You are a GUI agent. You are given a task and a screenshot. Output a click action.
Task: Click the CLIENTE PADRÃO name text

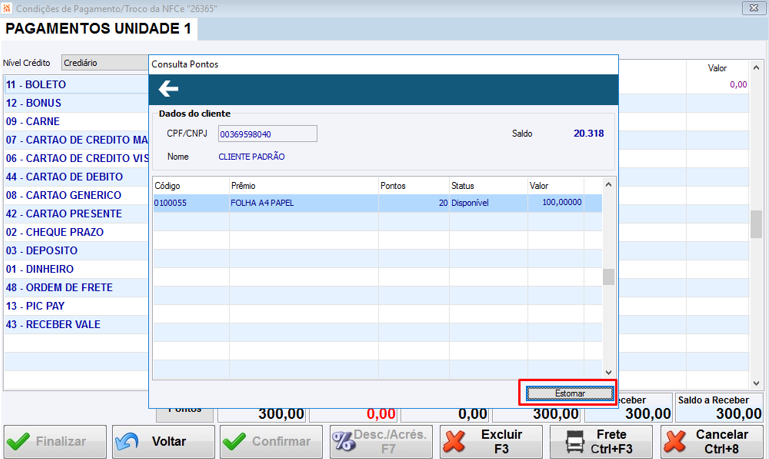click(x=251, y=156)
